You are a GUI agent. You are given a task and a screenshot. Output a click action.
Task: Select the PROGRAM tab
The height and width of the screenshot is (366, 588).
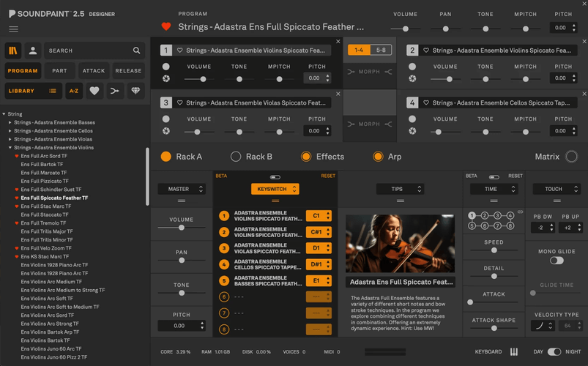tap(23, 70)
